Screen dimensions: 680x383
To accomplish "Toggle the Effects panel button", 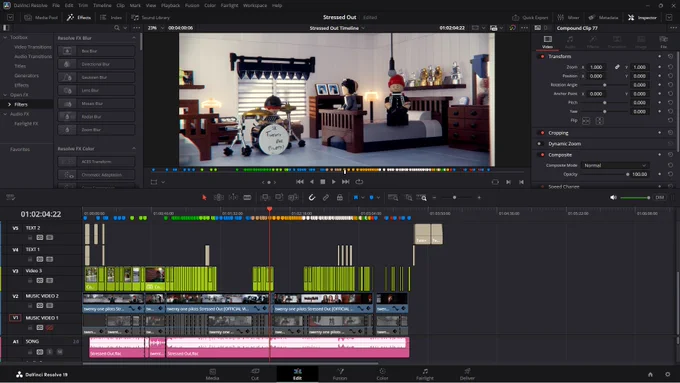I will click(x=79, y=17).
